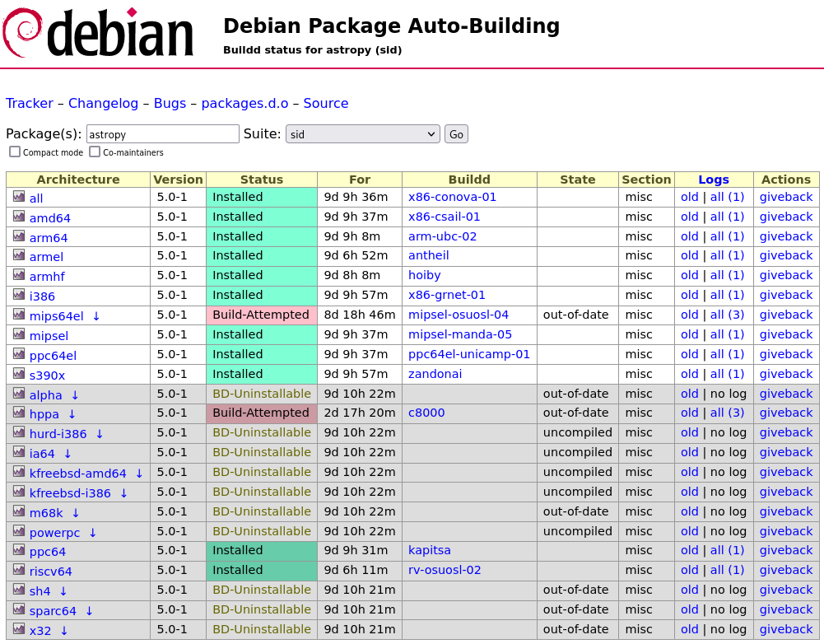Image resolution: width=824 pixels, height=644 pixels.
Task: Click the graph icon in s390x row
Action: click(x=19, y=374)
